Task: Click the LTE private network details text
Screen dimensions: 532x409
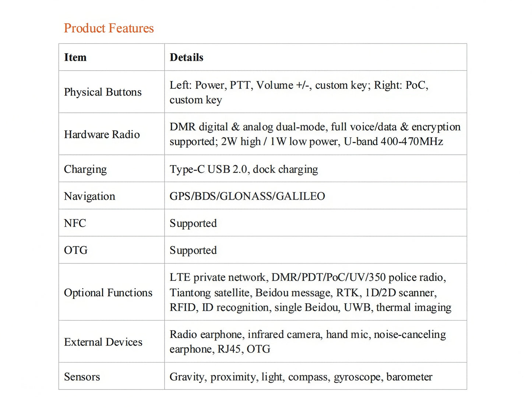Action: click(310, 293)
